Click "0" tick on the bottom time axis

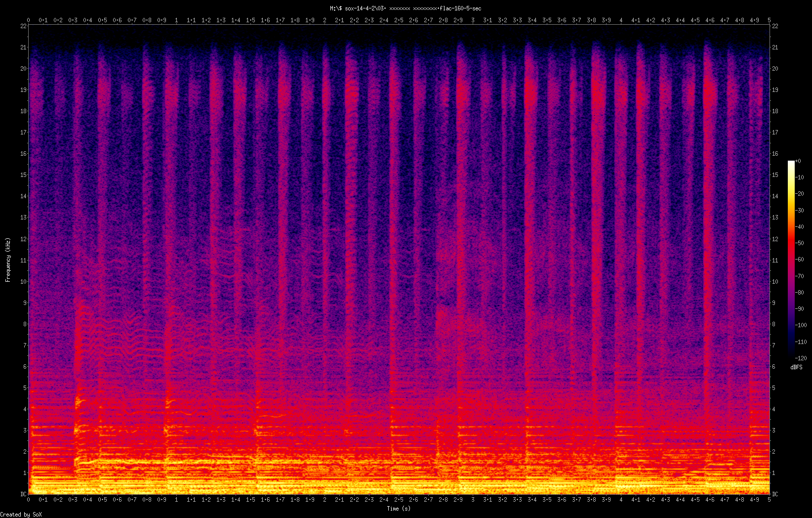[x=28, y=500]
